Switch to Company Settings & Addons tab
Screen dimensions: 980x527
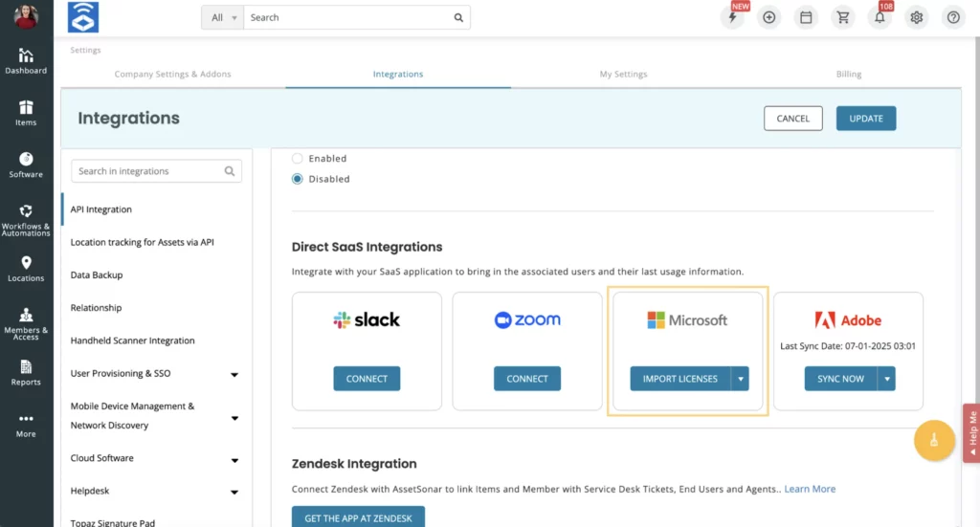point(172,74)
